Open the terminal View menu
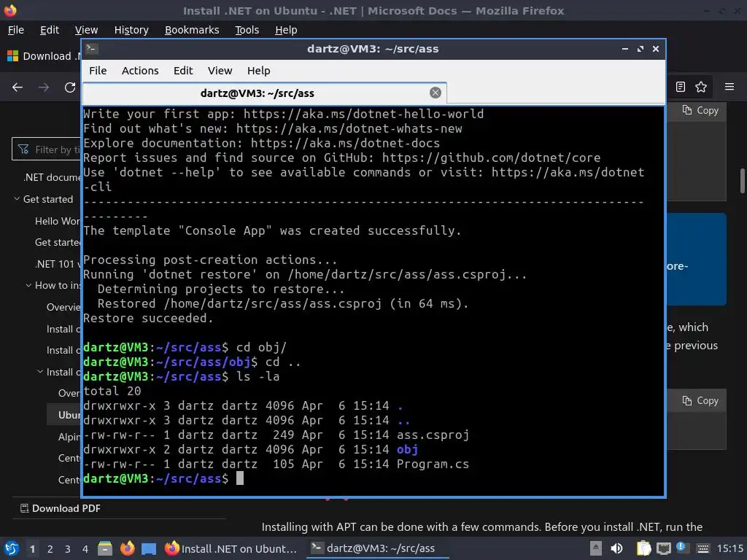Screen dimensions: 747x560 coord(220,71)
